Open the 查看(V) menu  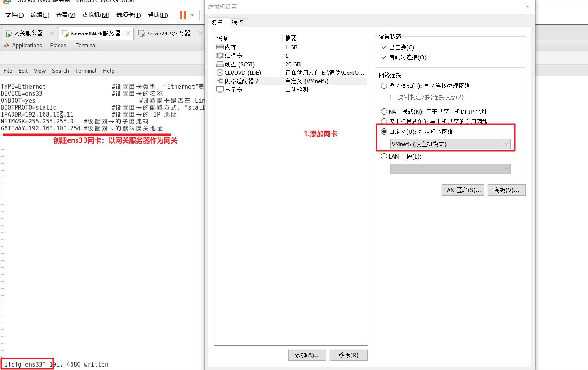66,15
